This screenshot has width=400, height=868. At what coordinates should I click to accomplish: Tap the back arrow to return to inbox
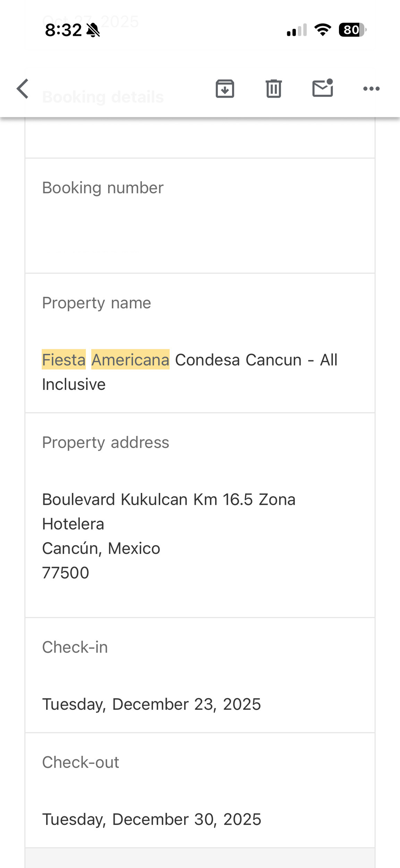23,89
